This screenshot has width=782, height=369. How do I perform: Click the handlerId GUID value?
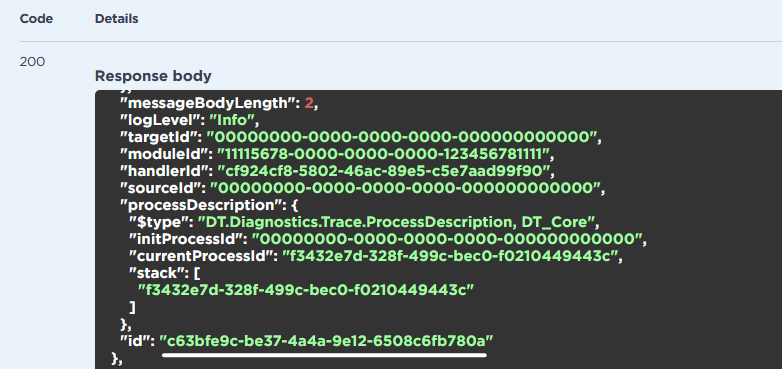click(386, 172)
